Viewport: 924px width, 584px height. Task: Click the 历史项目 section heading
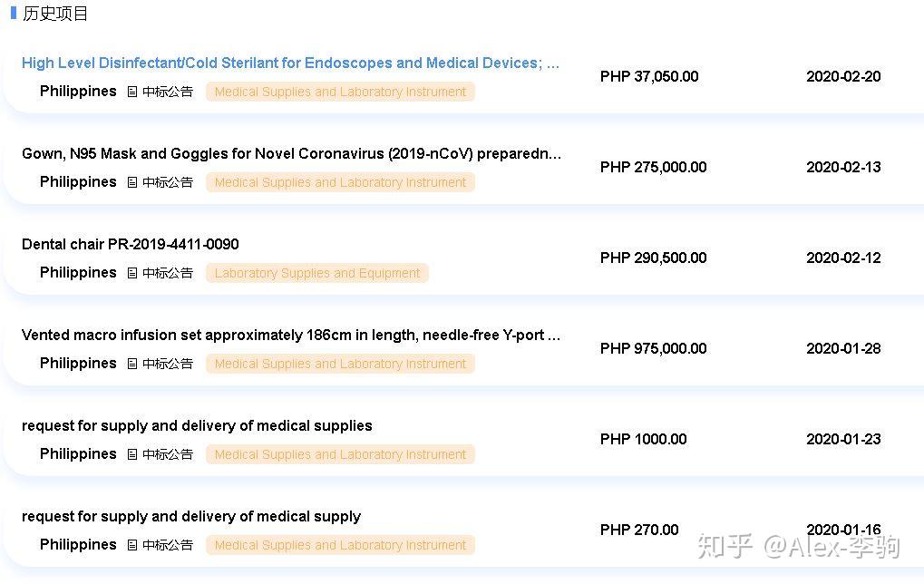54,13
